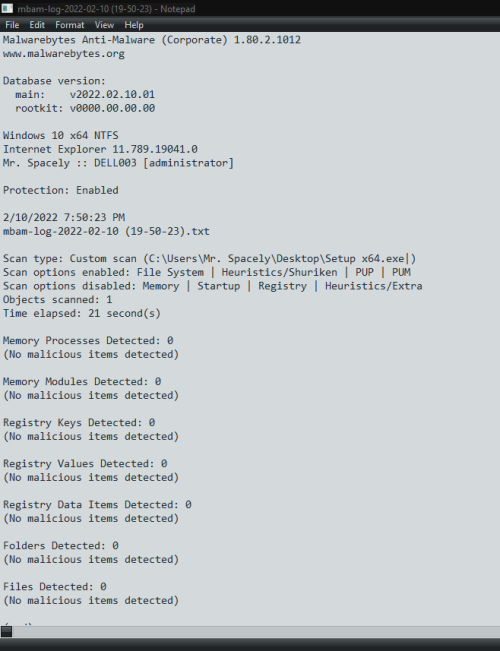Click the rootkit version v0000.00.00.00 text
Screen dimensions: 500x651
coord(112,108)
